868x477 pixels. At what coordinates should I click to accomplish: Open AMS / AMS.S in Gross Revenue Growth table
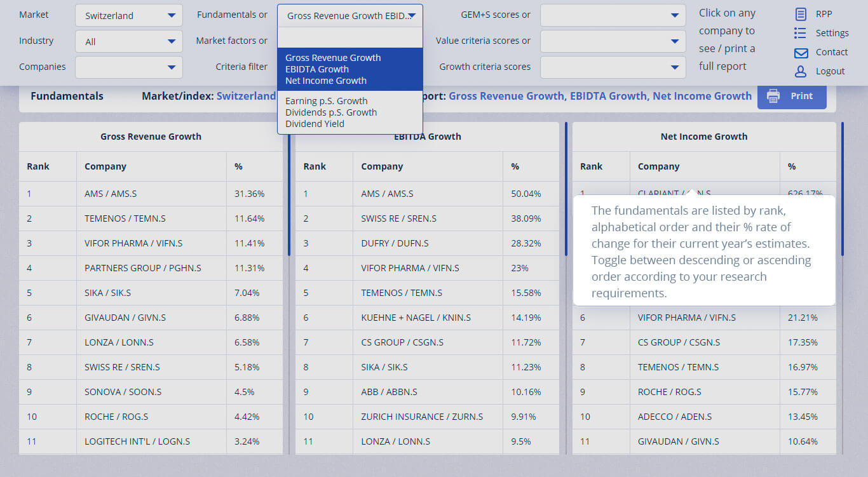coord(111,194)
